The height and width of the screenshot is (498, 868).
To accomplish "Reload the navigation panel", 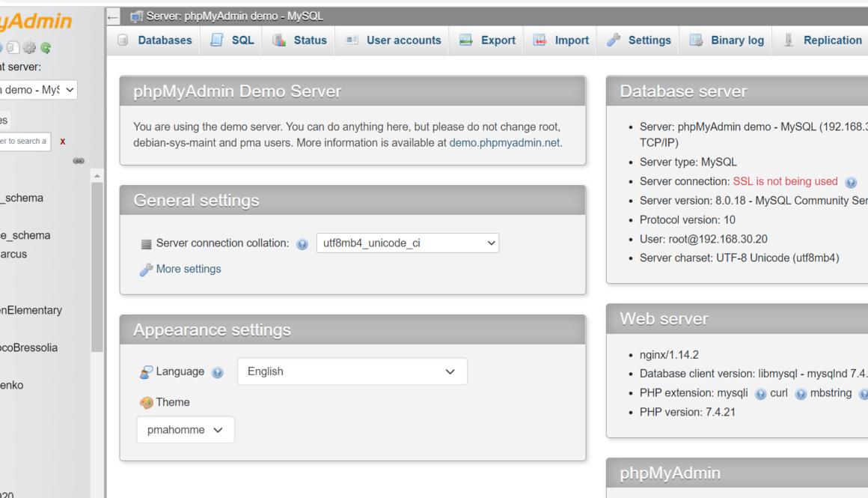I will [46, 47].
